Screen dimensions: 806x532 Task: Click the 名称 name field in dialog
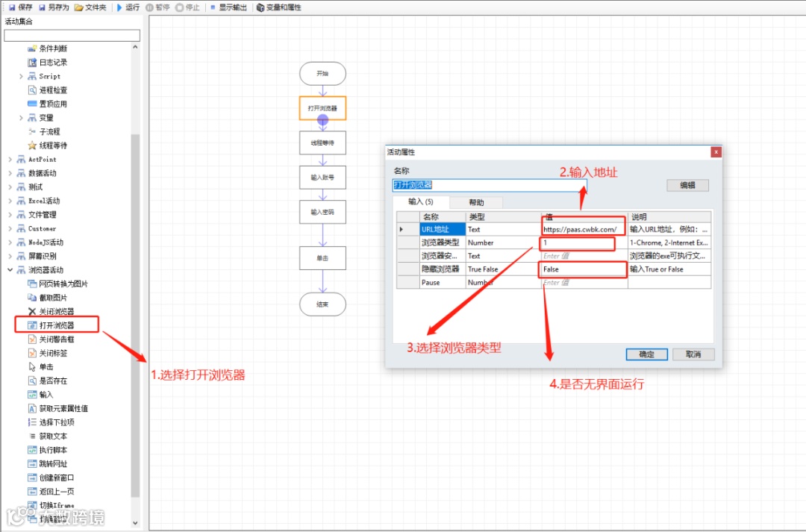point(489,185)
